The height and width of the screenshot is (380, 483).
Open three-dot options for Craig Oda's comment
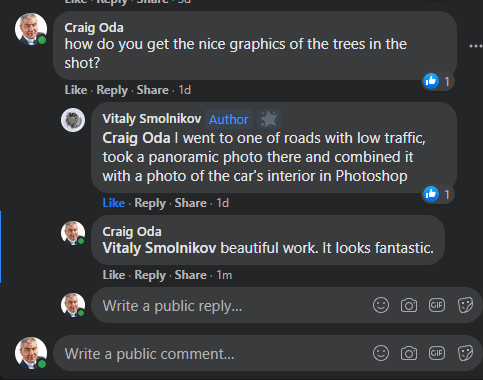point(476,46)
